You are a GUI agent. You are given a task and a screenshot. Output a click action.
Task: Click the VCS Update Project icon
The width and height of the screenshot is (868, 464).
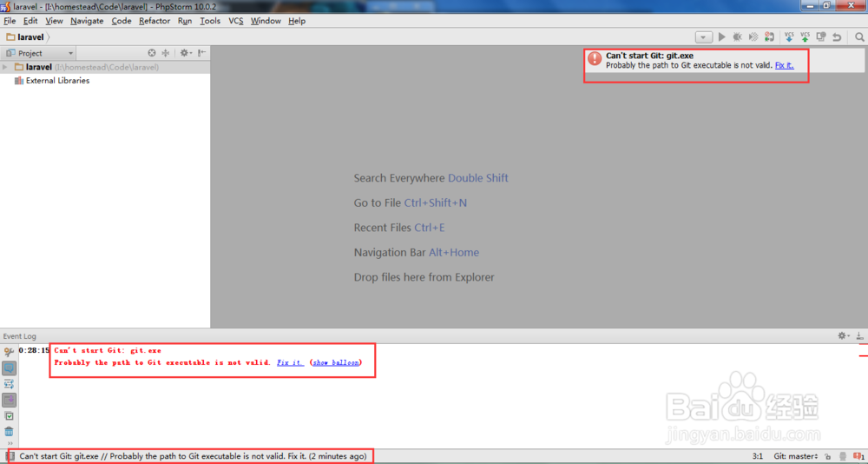tap(789, 37)
